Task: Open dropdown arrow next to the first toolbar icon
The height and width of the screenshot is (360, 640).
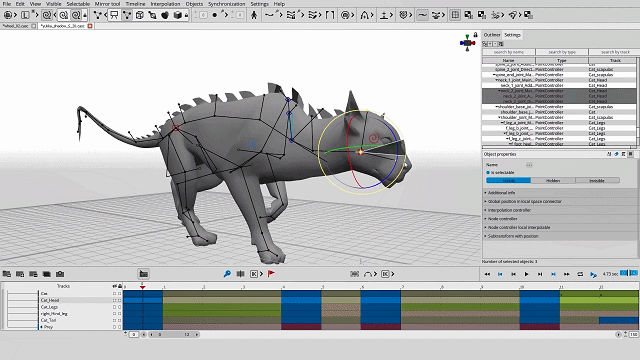Action: 16,15
